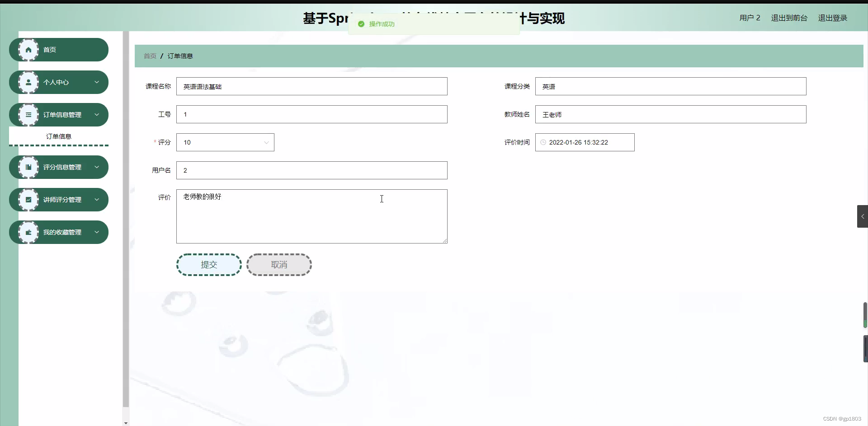Click the 提交 submit button
The image size is (868, 426).
(209, 265)
